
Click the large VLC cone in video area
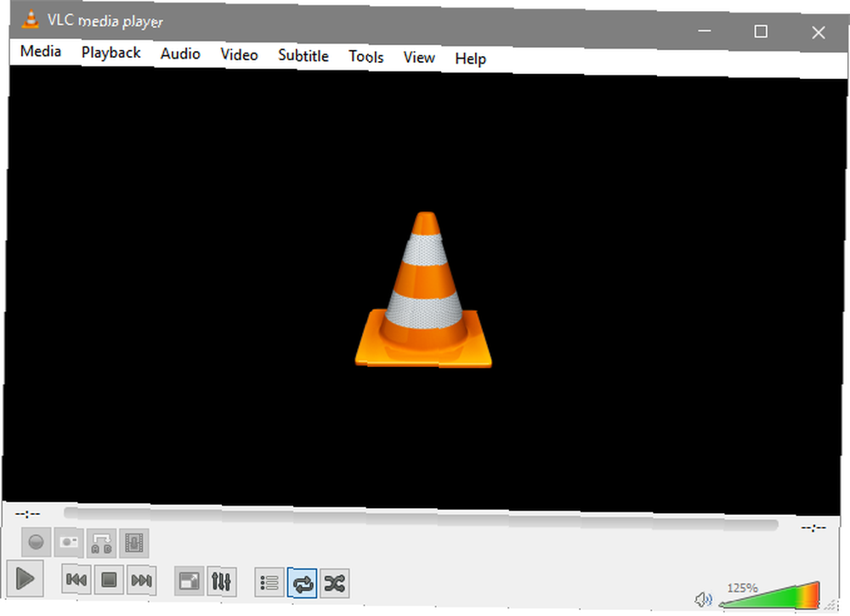coord(423,290)
